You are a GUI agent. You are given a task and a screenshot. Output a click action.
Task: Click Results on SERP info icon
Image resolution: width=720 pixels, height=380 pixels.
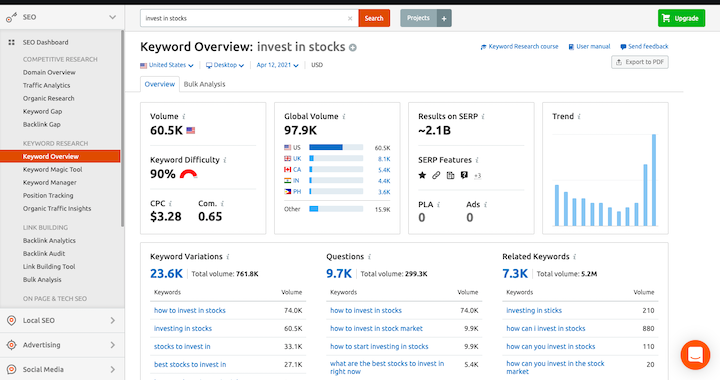483,117
